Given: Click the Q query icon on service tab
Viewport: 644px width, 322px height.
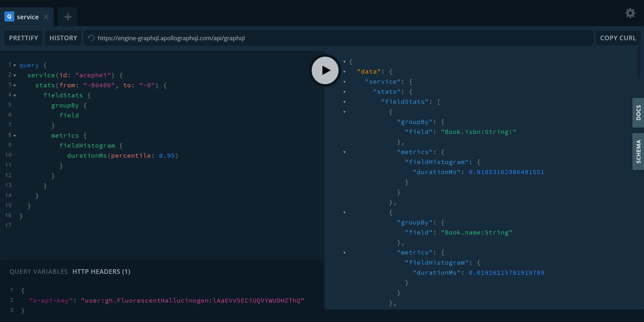Looking at the screenshot, I should pyautogui.click(x=9, y=17).
